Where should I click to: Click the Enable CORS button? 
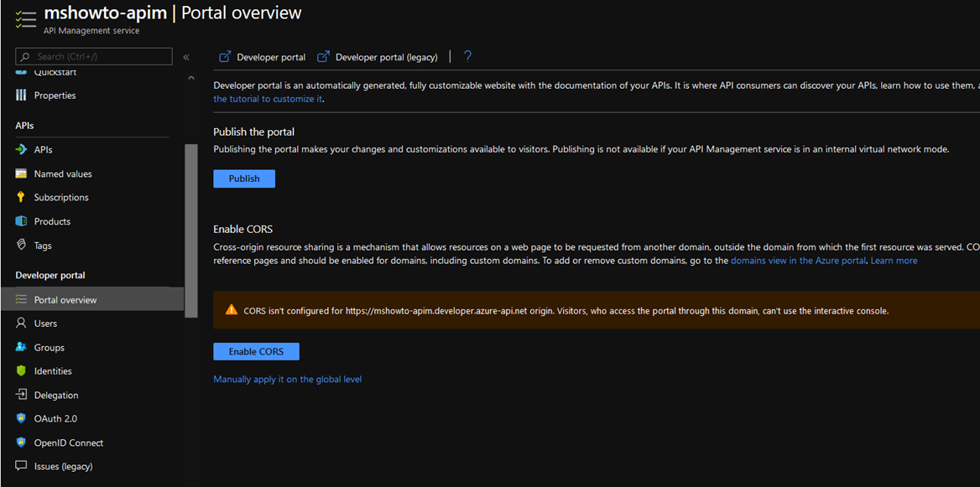[256, 351]
